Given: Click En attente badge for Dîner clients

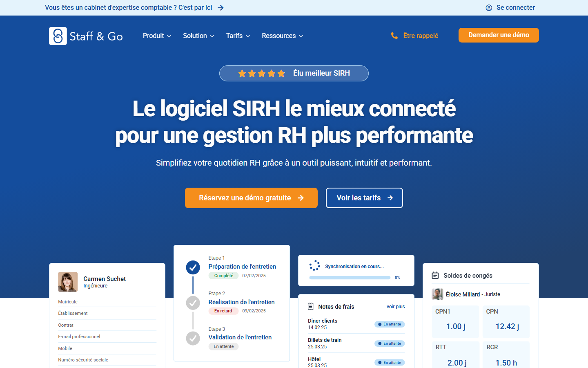Looking at the screenshot, I should pyautogui.click(x=390, y=324).
